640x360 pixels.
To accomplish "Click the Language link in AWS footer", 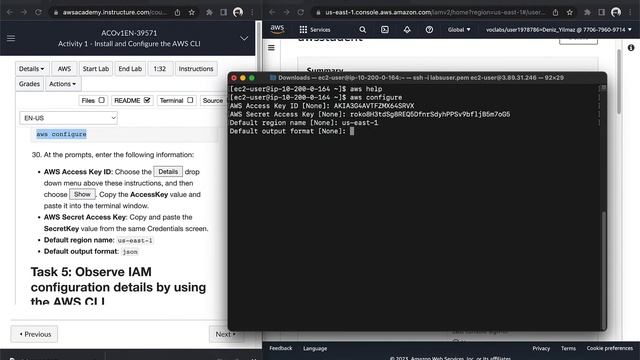I will (x=315, y=348).
